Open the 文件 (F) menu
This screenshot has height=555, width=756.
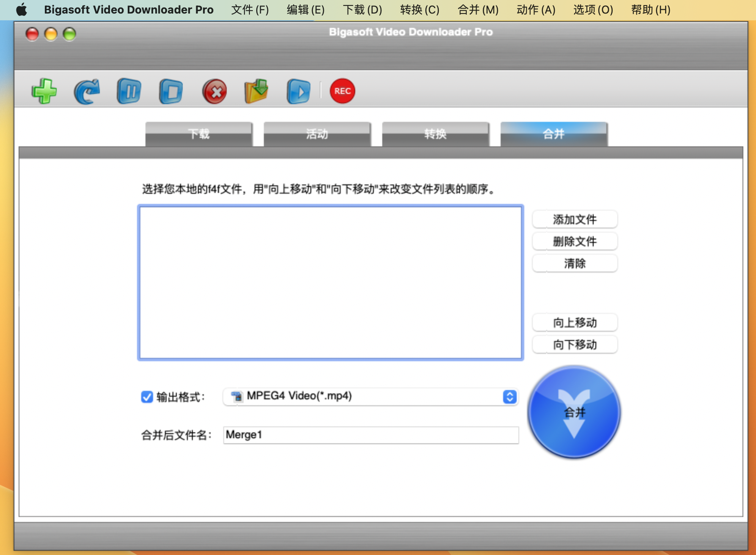250,10
